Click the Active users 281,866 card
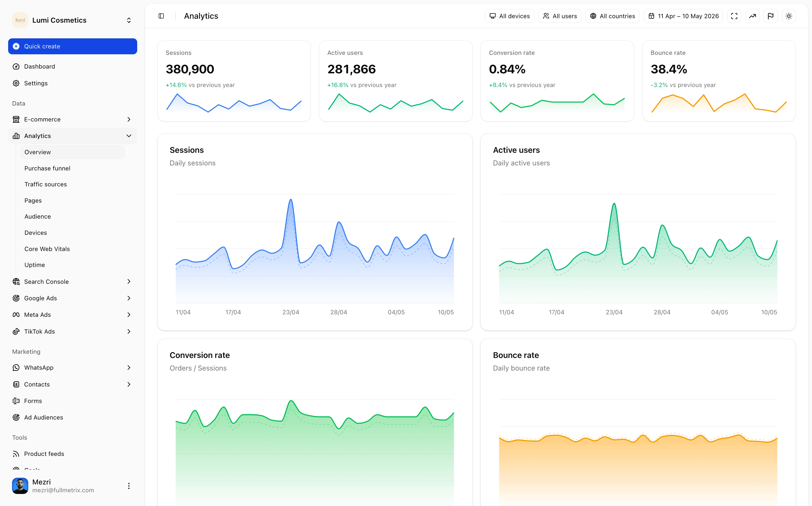 396,81
